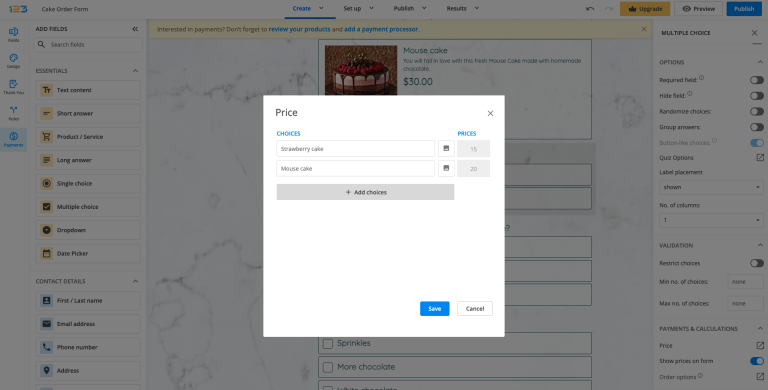The height and width of the screenshot is (390, 768).
Task: Open the Payments sidebar panel
Action: pyautogui.click(x=14, y=139)
